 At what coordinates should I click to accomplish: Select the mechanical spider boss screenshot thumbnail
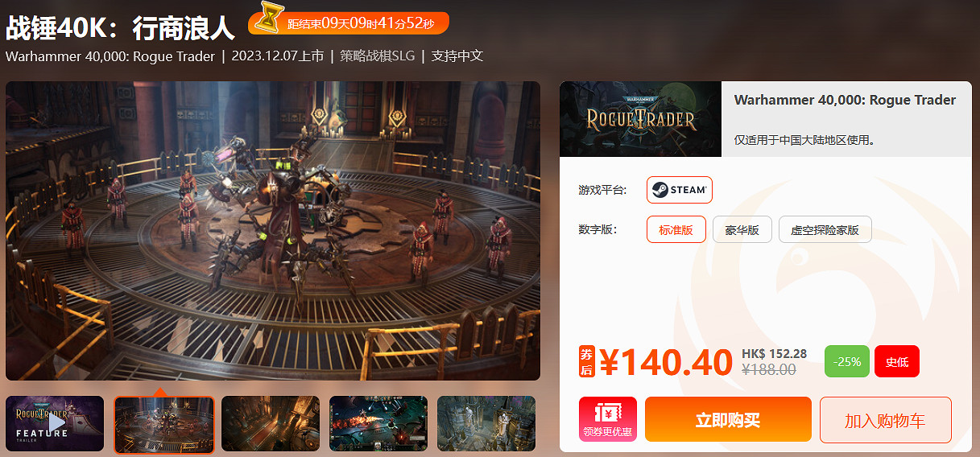pyautogui.click(x=164, y=424)
